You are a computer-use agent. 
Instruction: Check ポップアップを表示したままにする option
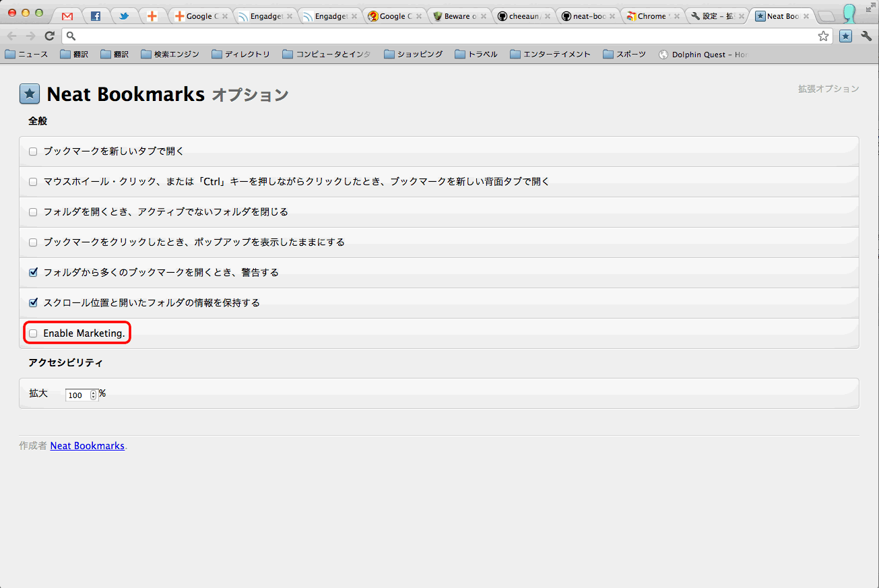tap(33, 242)
